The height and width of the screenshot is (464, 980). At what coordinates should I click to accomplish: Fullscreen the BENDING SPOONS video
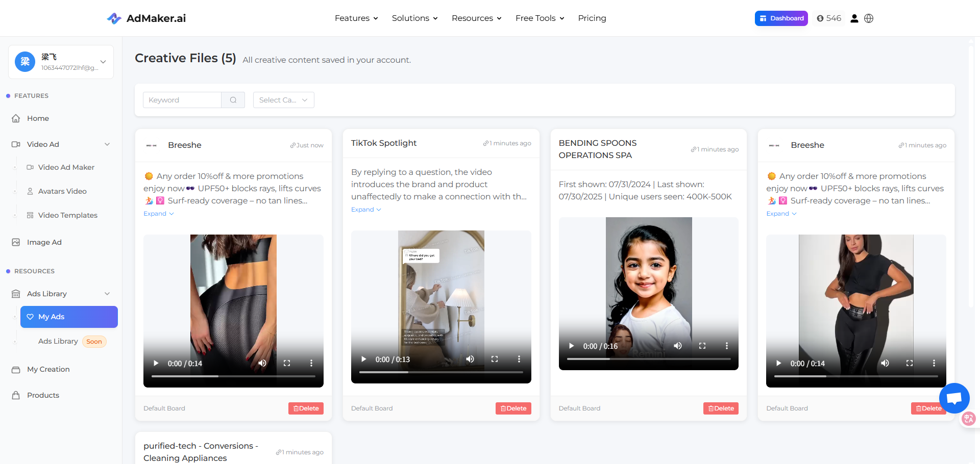[x=702, y=346]
